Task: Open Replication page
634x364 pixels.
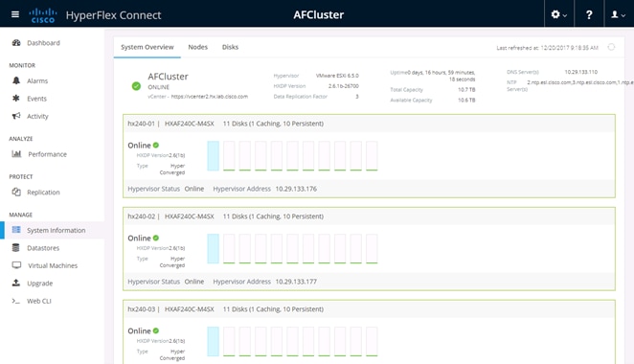Action: [43, 193]
